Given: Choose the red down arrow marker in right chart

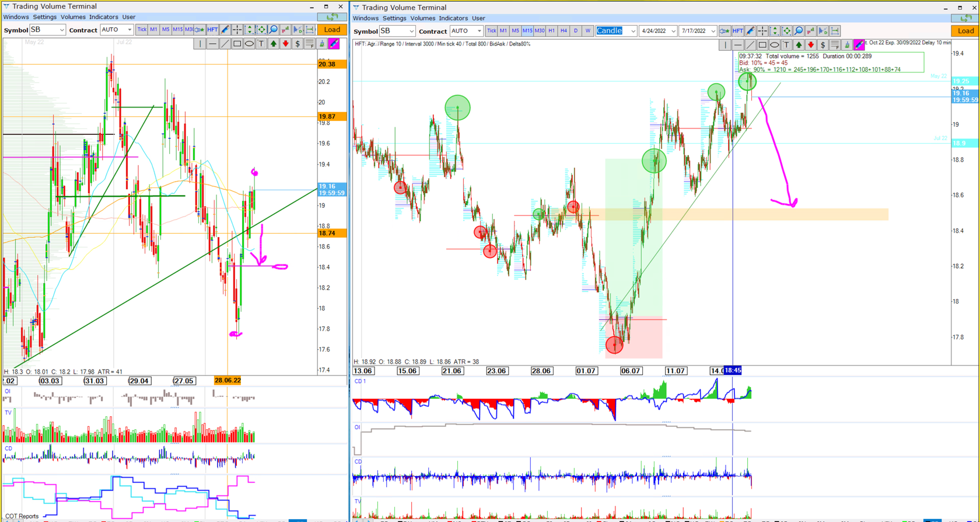Looking at the screenshot, I should click(811, 45).
